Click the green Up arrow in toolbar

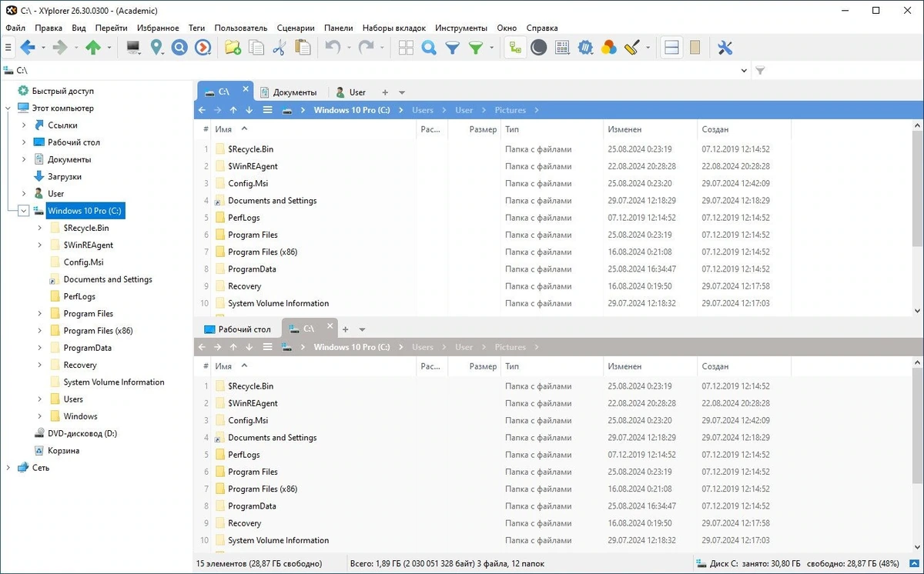93,48
